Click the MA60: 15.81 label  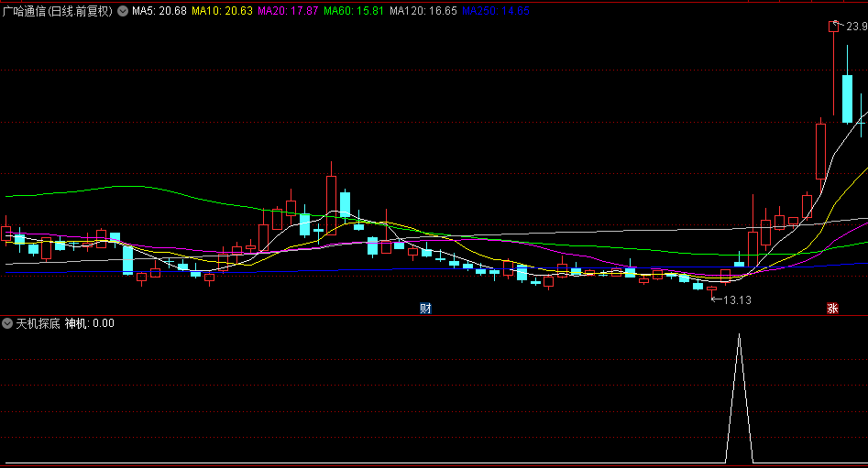pos(354,11)
